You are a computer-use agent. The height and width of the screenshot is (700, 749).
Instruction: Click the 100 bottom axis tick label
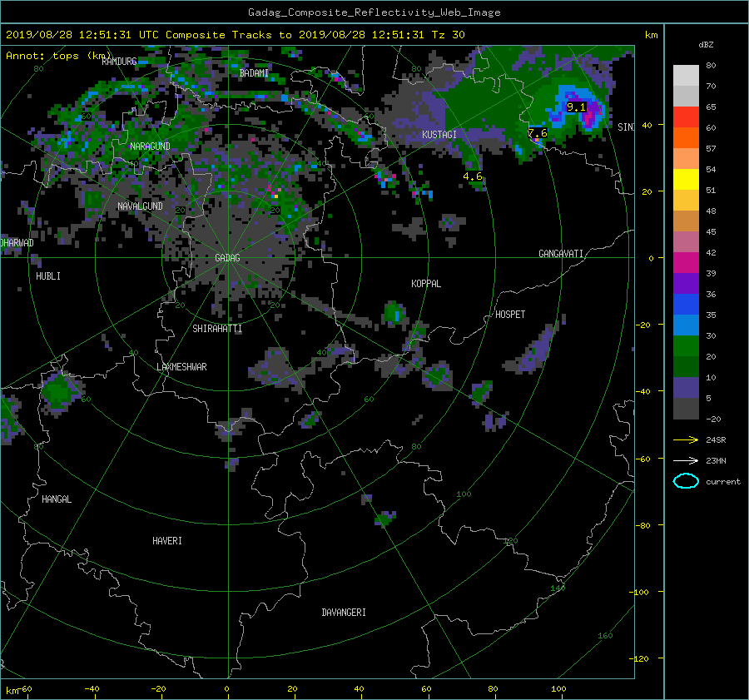point(558,689)
